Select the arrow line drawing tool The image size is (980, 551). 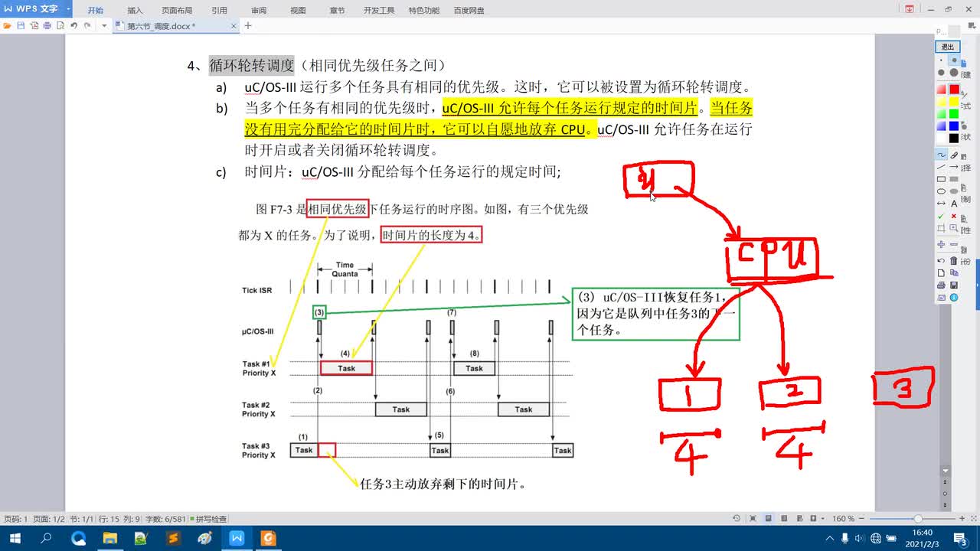[954, 167]
